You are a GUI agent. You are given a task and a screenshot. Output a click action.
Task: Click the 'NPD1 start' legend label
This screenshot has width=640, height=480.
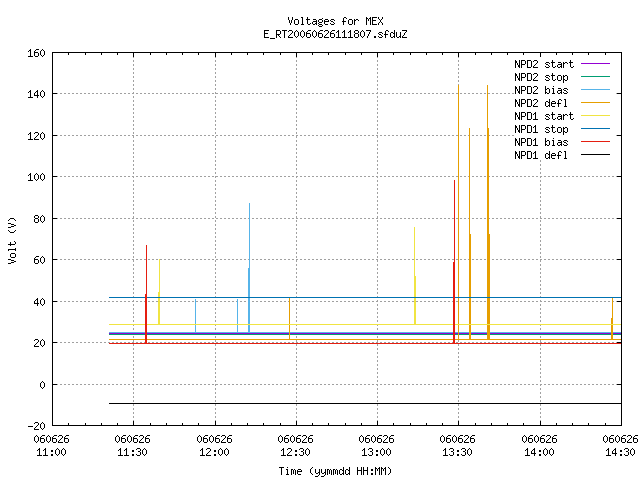point(544,116)
